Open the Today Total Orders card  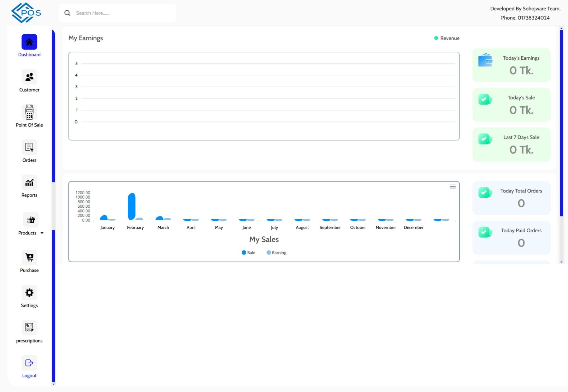[512, 198]
